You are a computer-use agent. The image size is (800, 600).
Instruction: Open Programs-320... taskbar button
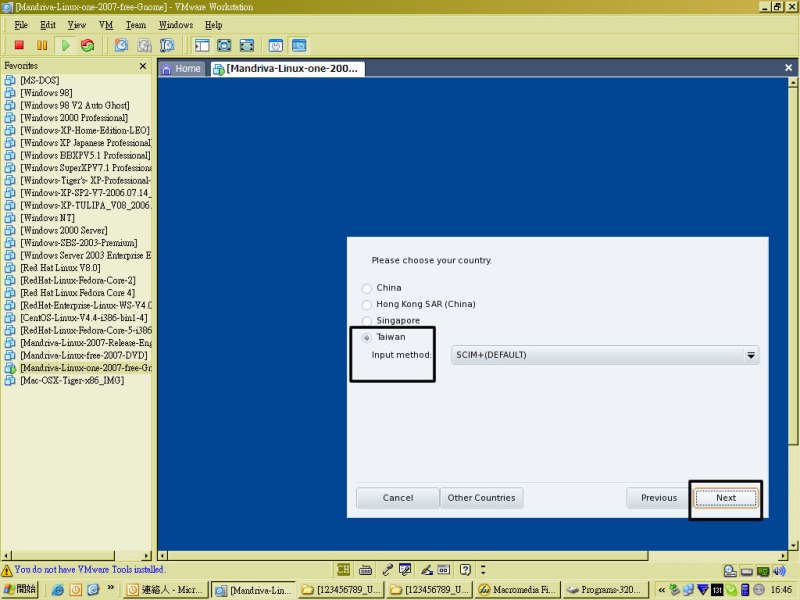[x=605, y=590]
